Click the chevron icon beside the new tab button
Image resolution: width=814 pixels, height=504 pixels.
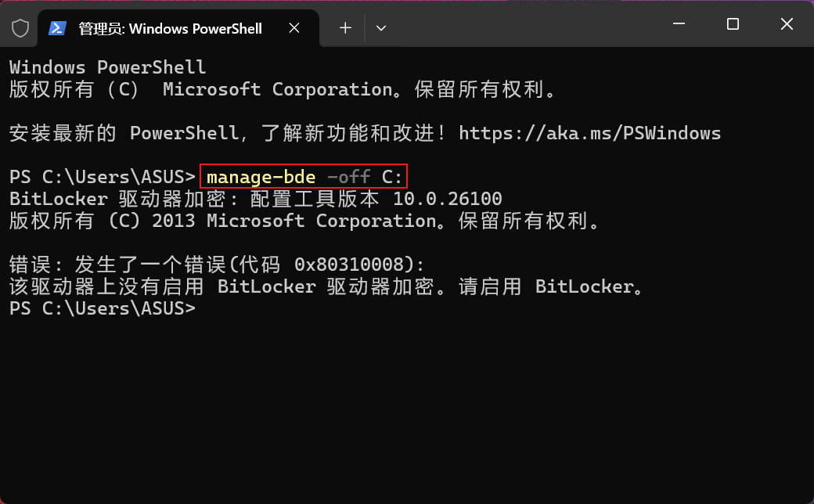coord(381,28)
